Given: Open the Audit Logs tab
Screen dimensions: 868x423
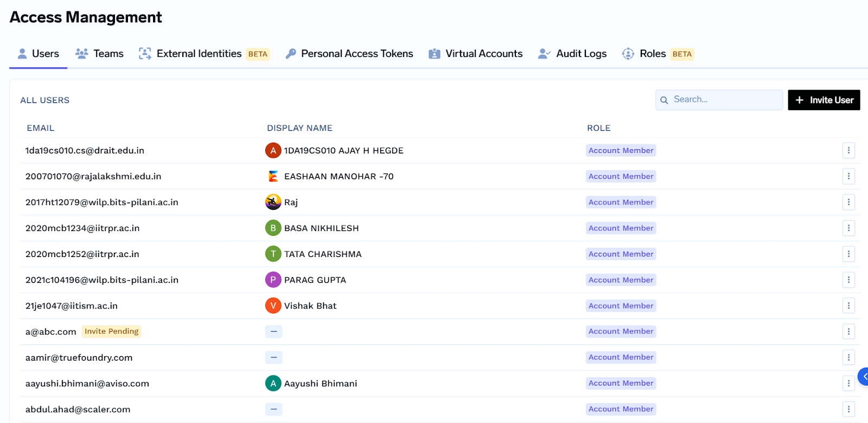Looking at the screenshot, I should (x=572, y=54).
